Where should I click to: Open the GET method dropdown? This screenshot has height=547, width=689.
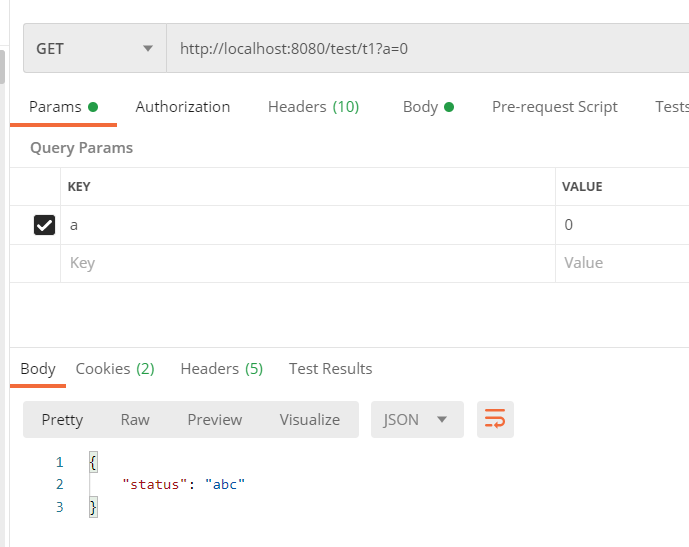pyautogui.click(x=94, y=48)
